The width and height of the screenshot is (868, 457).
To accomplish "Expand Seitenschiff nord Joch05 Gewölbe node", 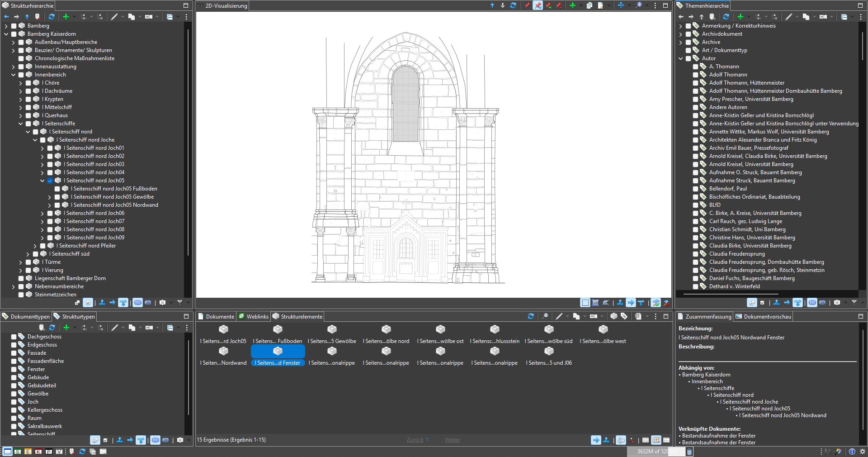I will [50, 197].
